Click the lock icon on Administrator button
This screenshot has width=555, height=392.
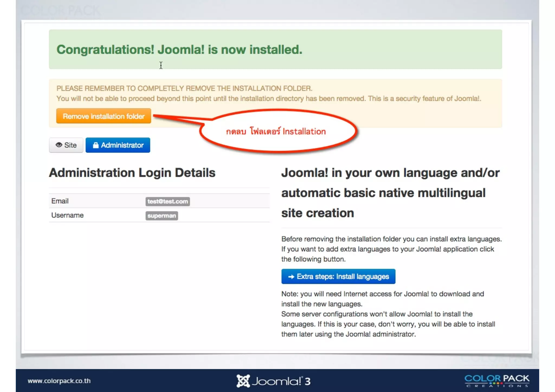96,145
